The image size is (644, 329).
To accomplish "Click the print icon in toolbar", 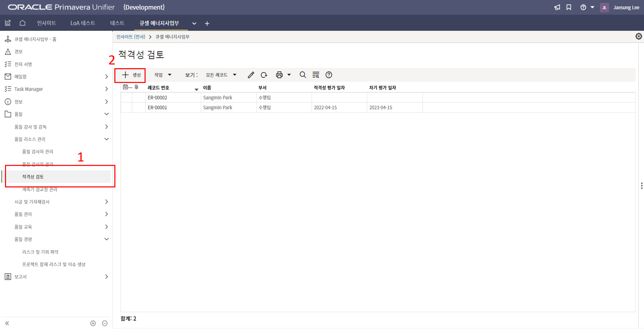I will point(279,75).
